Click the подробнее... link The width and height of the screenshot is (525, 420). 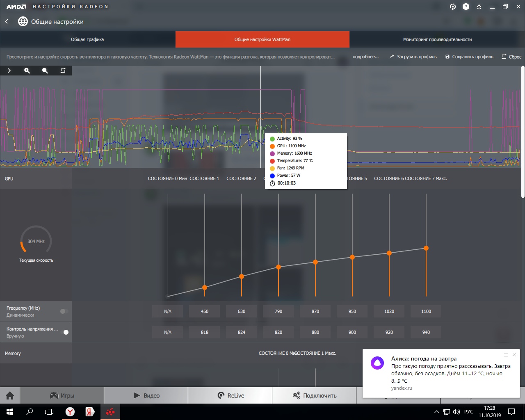(365, 57)
